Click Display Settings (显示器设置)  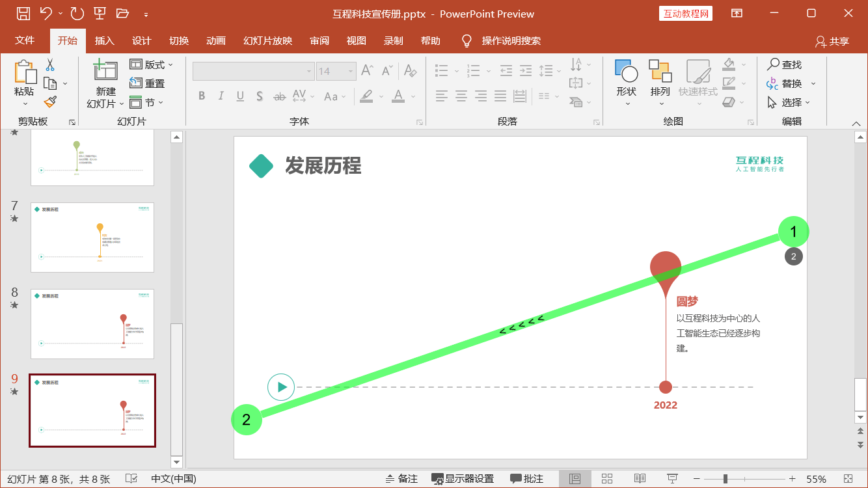pyautogui.click(x=463, y=479)
